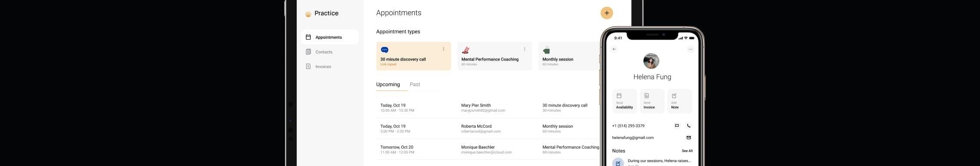
Task: Open options menu on 30 minute discovery call card
Action: pyautogui.click(x=443, y=49)
